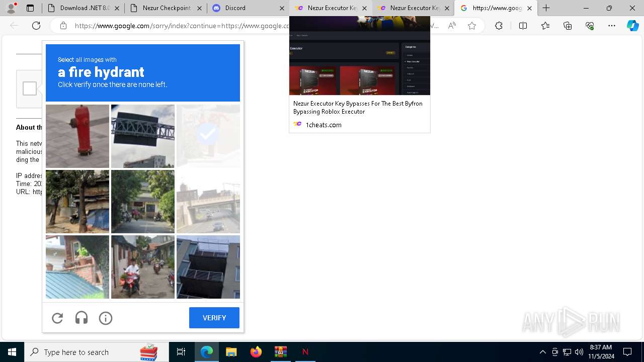Close the Discord tab
This screenshot has height=362, width=644.
tap(282, 8)
